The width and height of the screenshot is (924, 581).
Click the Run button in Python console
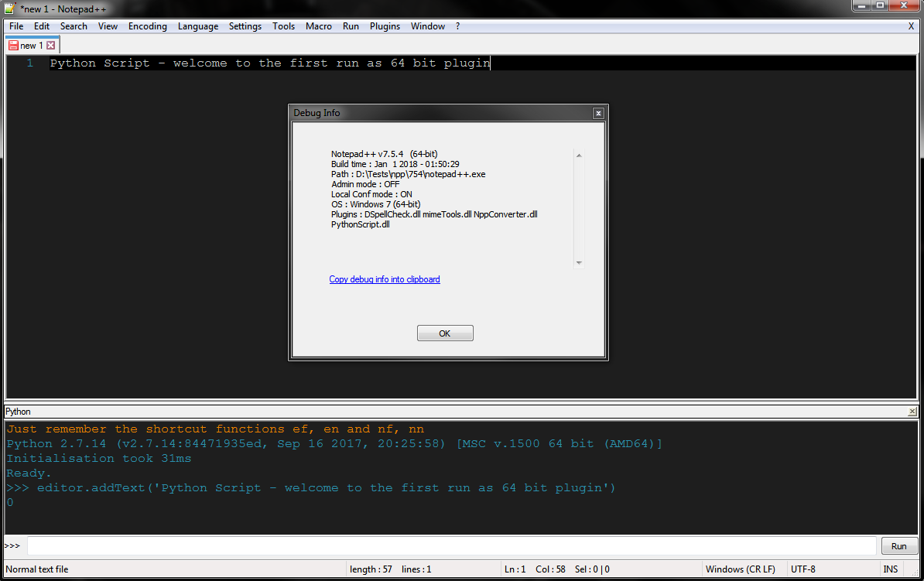point(898,546)
